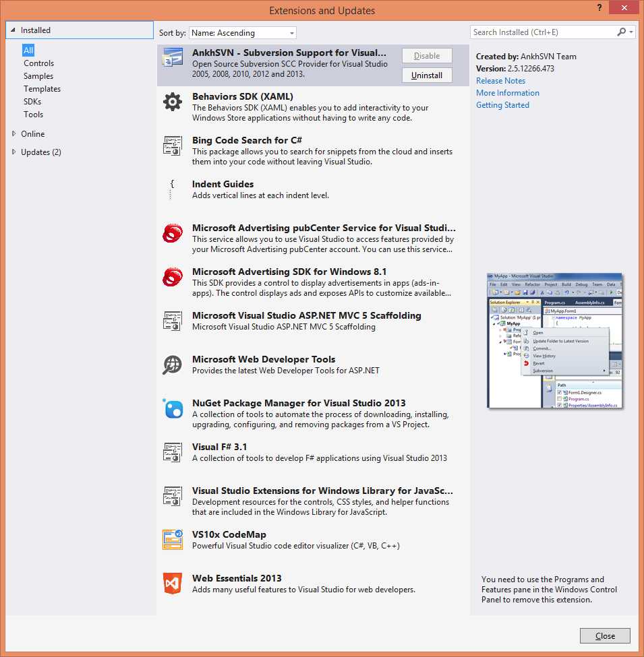Screen dimensions: 644x657
Task: Click the Web Essentials 2013 icon
Action: (x=173, y=584)
